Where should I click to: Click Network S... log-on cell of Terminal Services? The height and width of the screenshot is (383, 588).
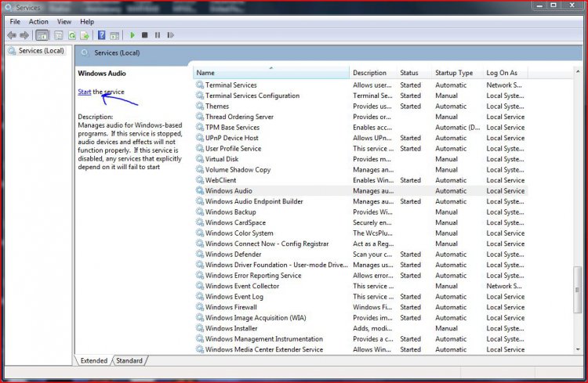504,85
